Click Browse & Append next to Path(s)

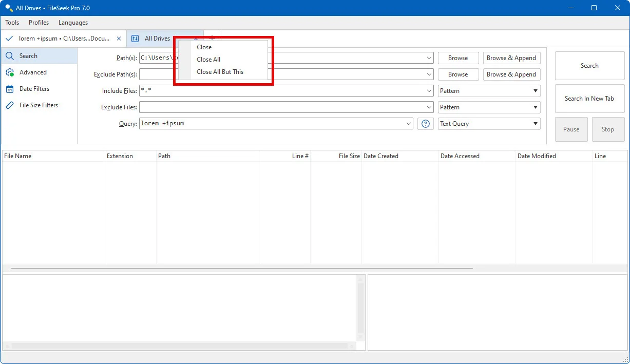coord(511,58)
